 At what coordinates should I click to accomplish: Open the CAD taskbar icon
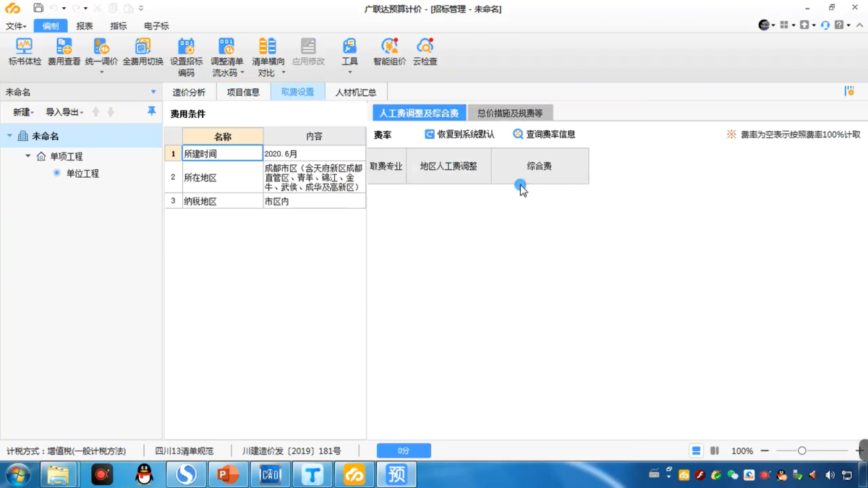(270, 475)
